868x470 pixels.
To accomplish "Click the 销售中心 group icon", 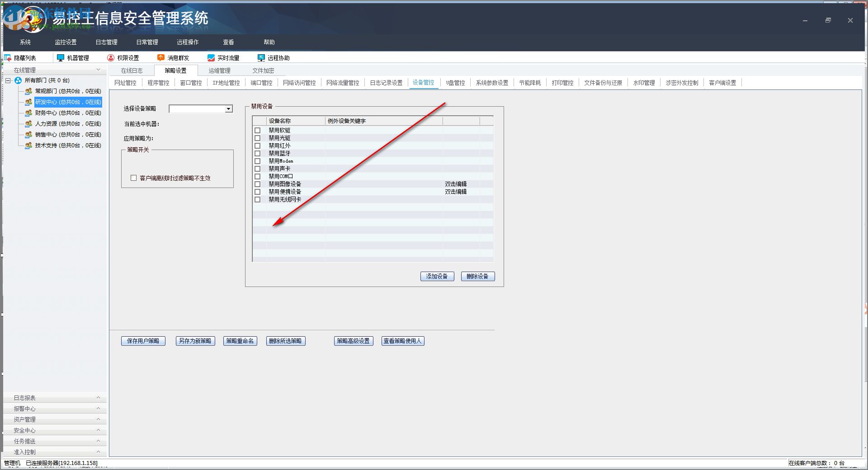I will click(x=28, y=135).
